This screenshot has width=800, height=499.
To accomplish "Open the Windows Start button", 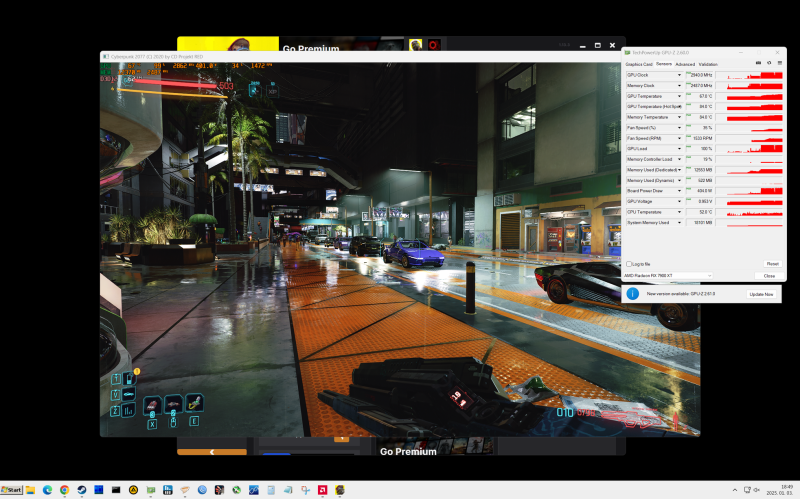I will tap(11, 490).
